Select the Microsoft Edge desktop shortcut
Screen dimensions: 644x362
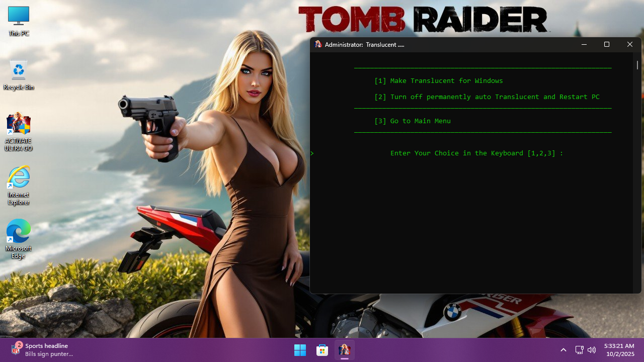(x=19, y=239)
